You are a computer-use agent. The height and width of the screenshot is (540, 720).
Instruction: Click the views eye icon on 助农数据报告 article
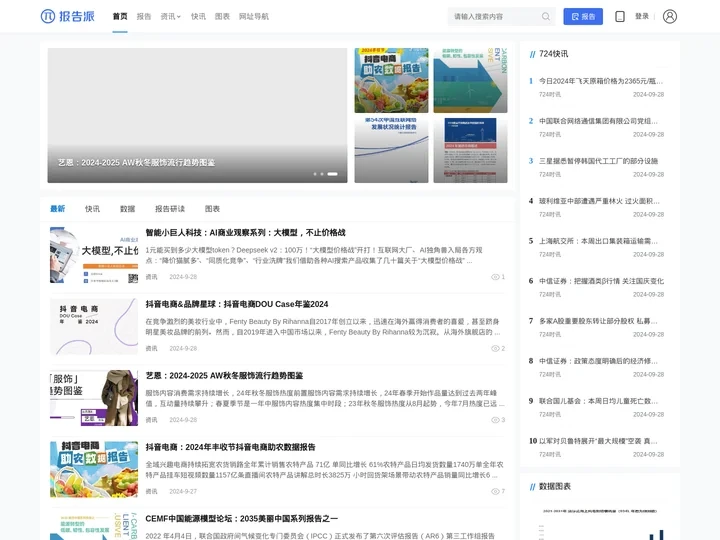[x=495, y=491]
